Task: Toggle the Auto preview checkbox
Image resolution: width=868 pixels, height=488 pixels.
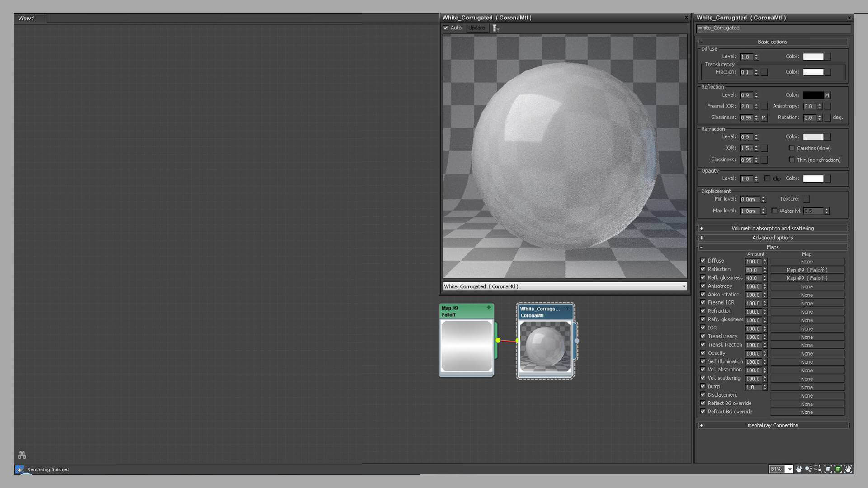Action: click(446, 28)
